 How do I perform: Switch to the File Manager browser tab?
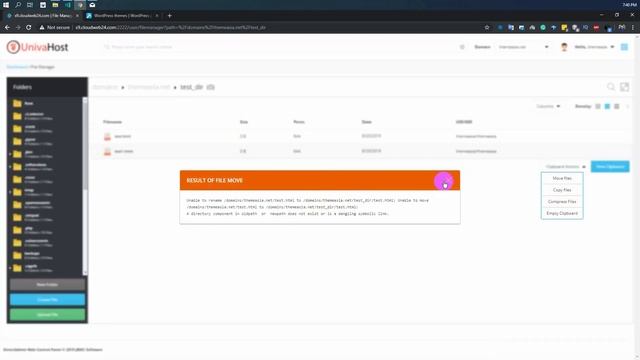tap(41, 16)
